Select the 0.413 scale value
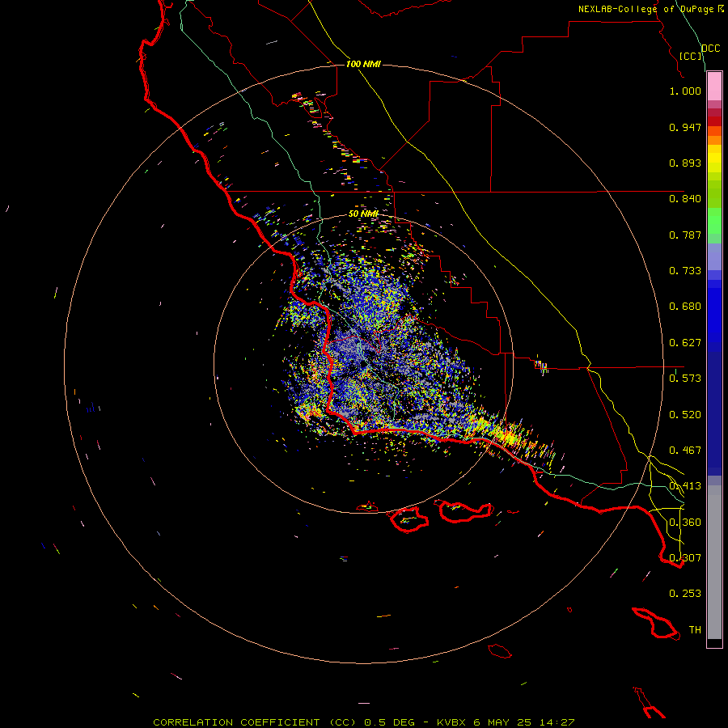Screen dimensions: 728x728 tap(685, 486)
